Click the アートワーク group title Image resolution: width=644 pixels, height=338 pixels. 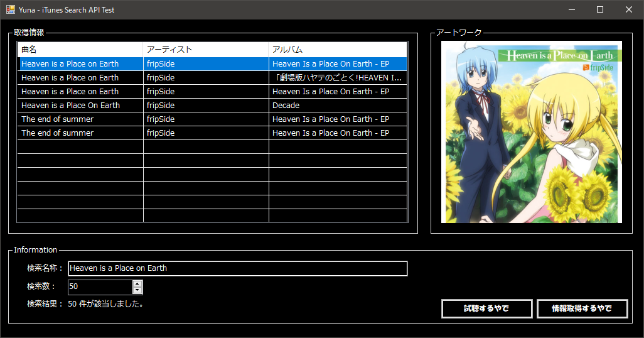(459, 32)
